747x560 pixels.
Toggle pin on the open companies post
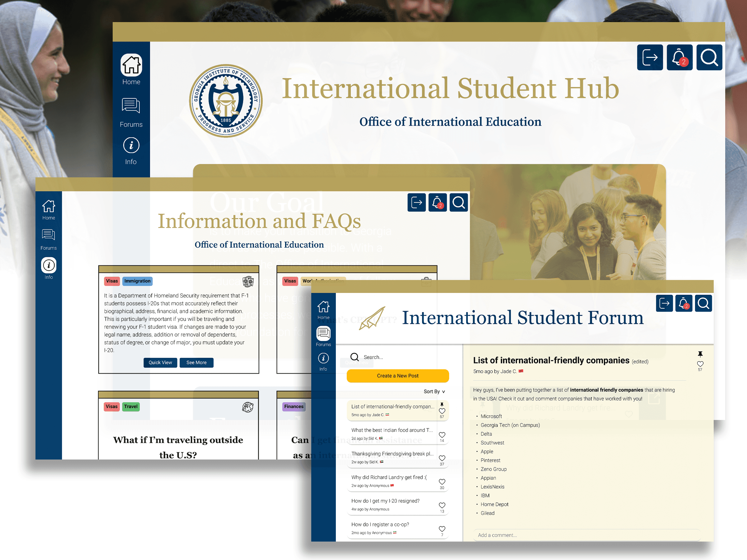pyautogui.click(x=700, y=354)
